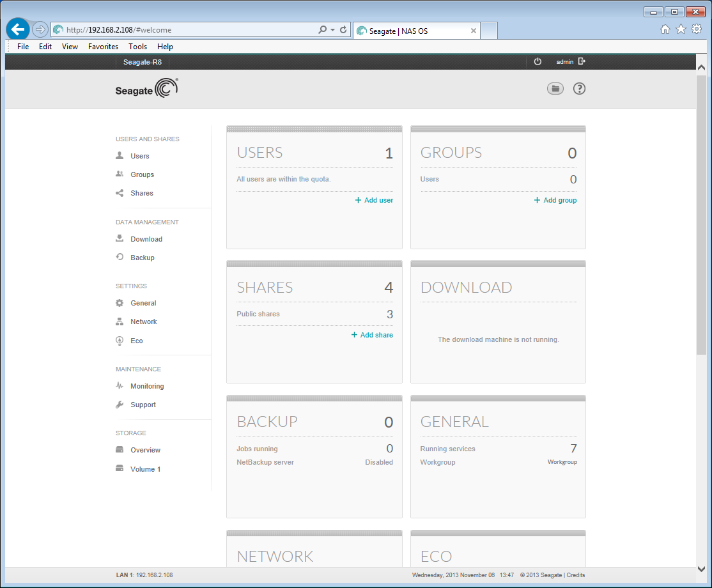The width and height of the screenshot is (712, 588).
Task: Click the Add group link
Action: 555,200
